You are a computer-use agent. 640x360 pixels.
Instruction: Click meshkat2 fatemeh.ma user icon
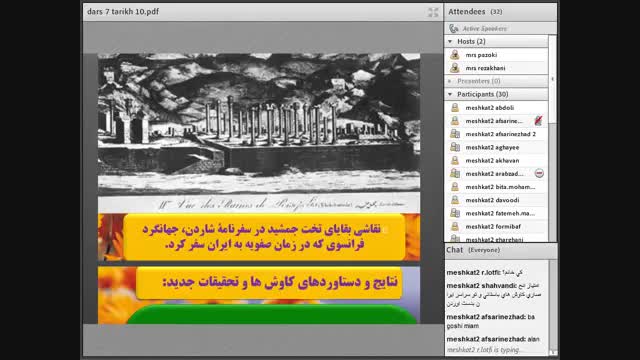455,213
